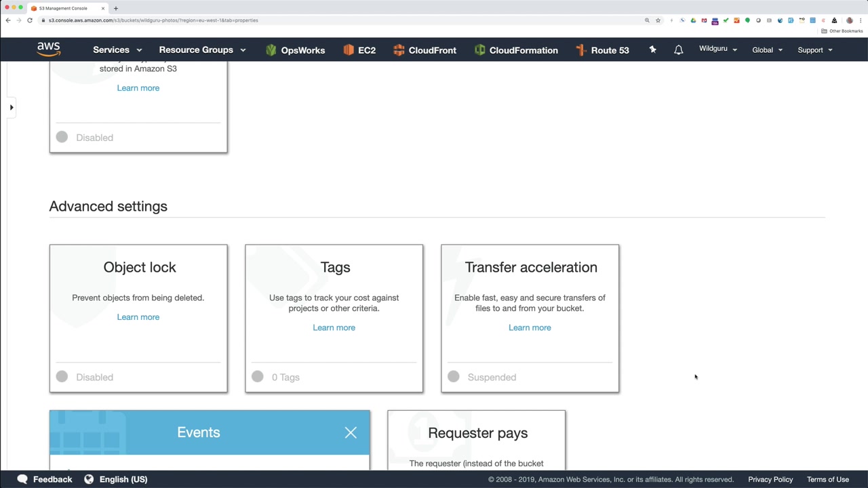Open the Gmail extension icon
Screen dimensions: 868x488
704,20
